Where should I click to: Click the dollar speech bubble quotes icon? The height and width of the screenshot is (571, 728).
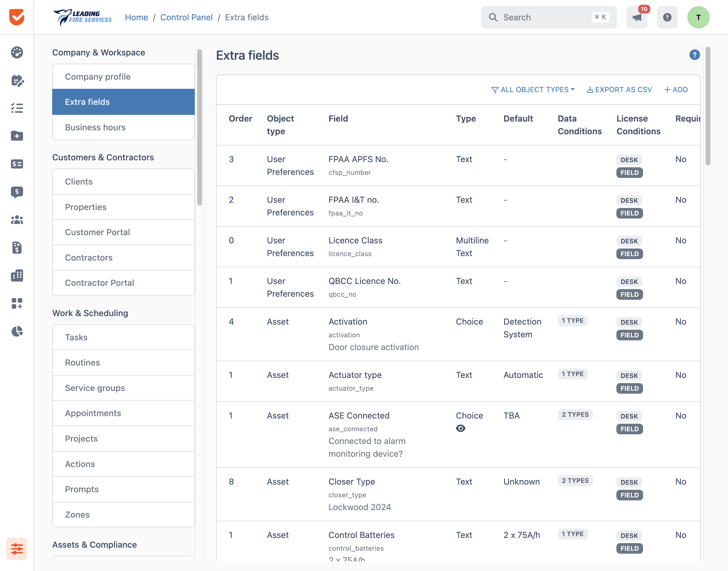[17, 192]
